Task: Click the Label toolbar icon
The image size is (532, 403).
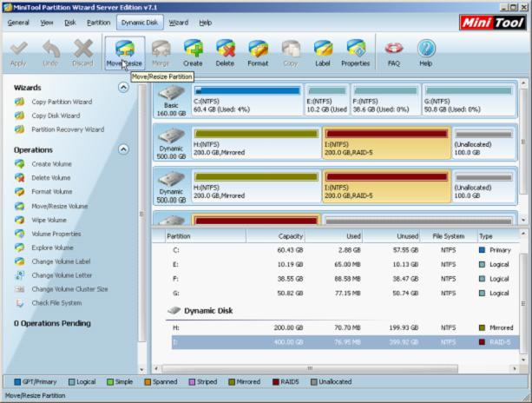Action: (x=323, y=54)
